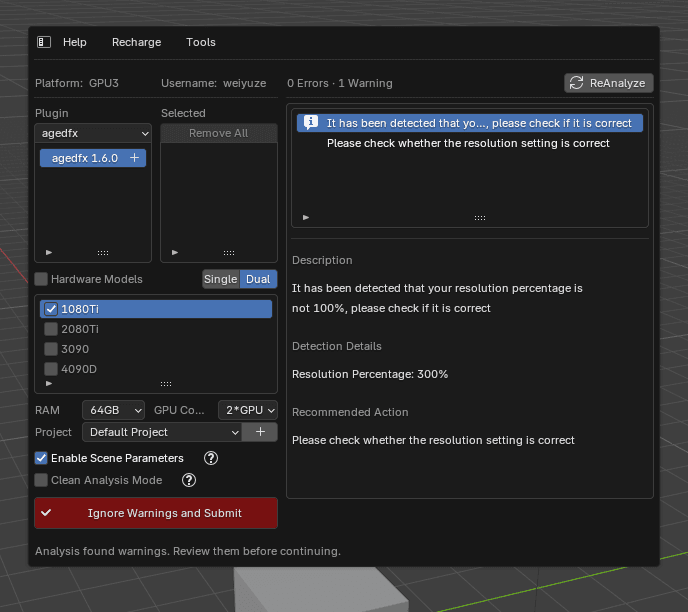Check the 2080Ti hardware model

point(51,329)
